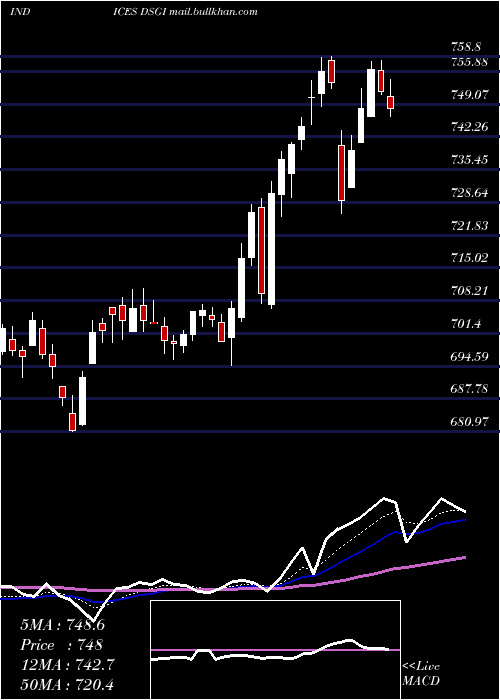Screen dimensions: 500x700
Task: Click the 755.88 price label
Action: point(469,62)
